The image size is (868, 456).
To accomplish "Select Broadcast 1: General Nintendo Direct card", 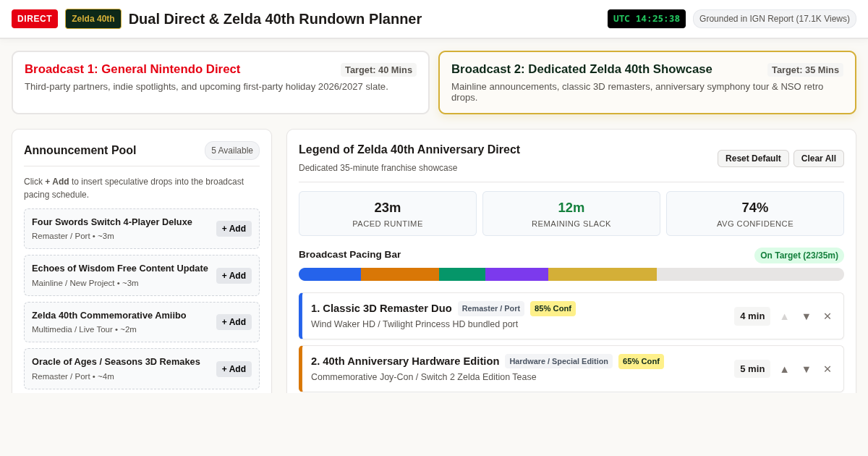I will click(x=221, y=83).
